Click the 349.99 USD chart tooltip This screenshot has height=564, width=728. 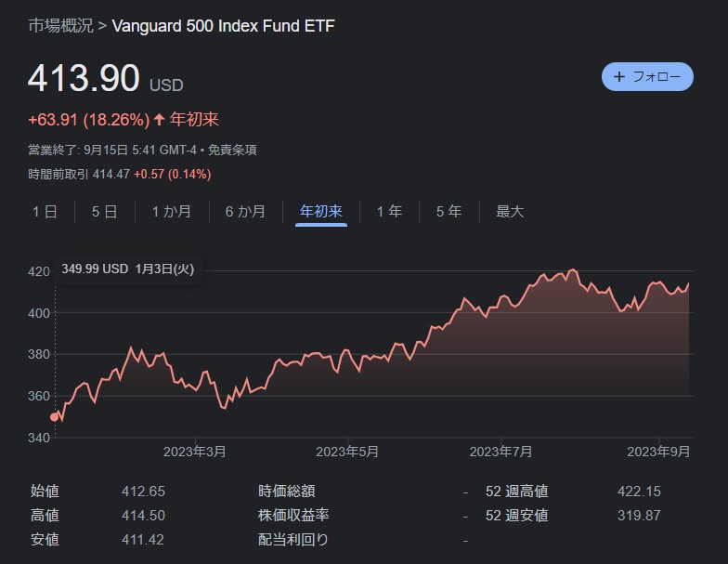coord(128,269)
